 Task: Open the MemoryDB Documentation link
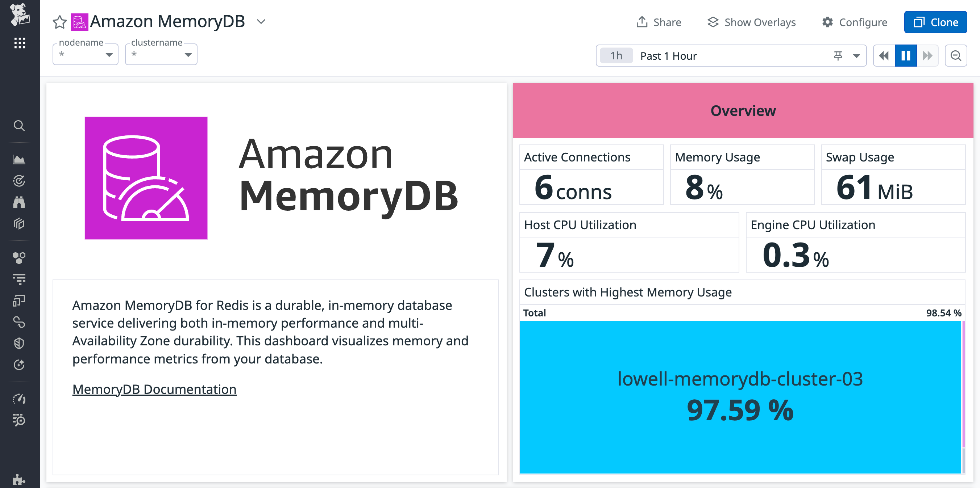point(154,389)
